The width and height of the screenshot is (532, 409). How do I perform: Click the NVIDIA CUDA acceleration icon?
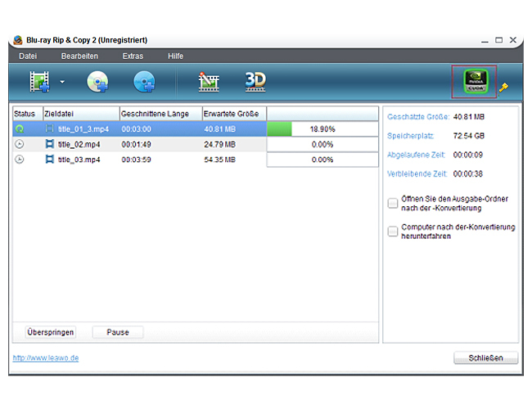click(476, 82)
